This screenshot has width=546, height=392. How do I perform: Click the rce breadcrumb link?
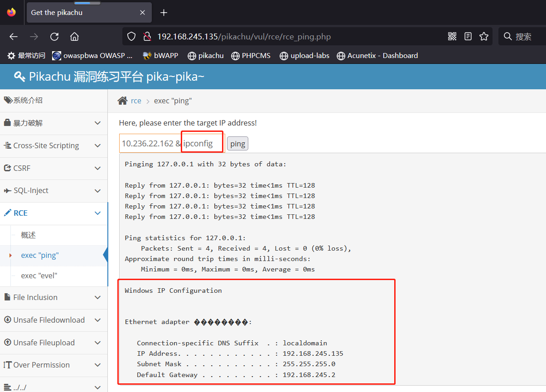(x=136, y=101)
